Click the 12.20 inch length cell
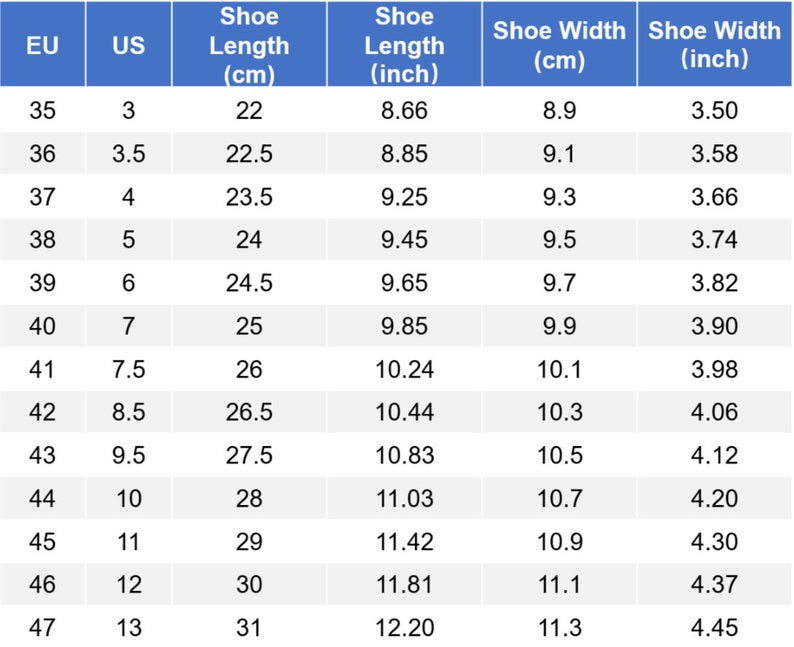This screenshot has height=647, width=794. [x=404, y=627]
